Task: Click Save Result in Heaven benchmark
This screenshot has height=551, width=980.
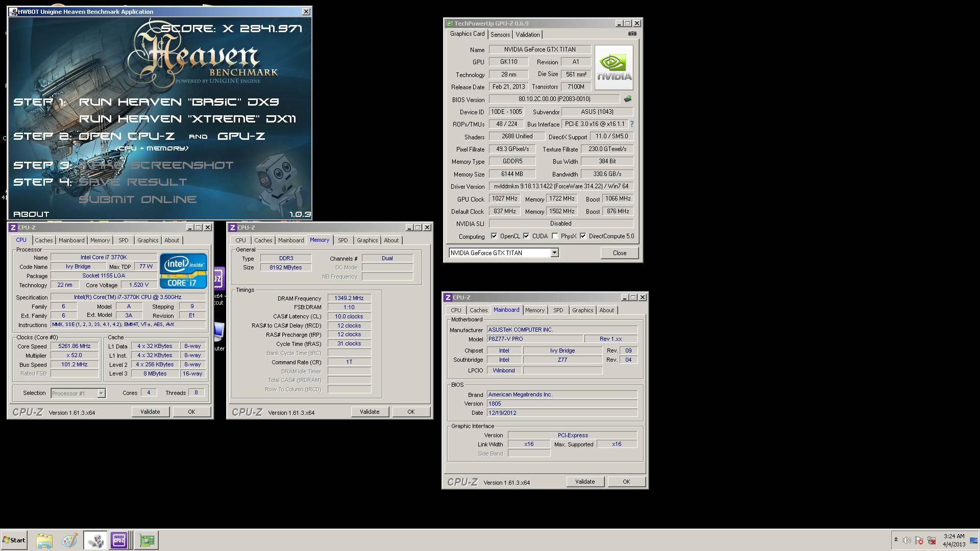Action: click(x=133, y=182)
